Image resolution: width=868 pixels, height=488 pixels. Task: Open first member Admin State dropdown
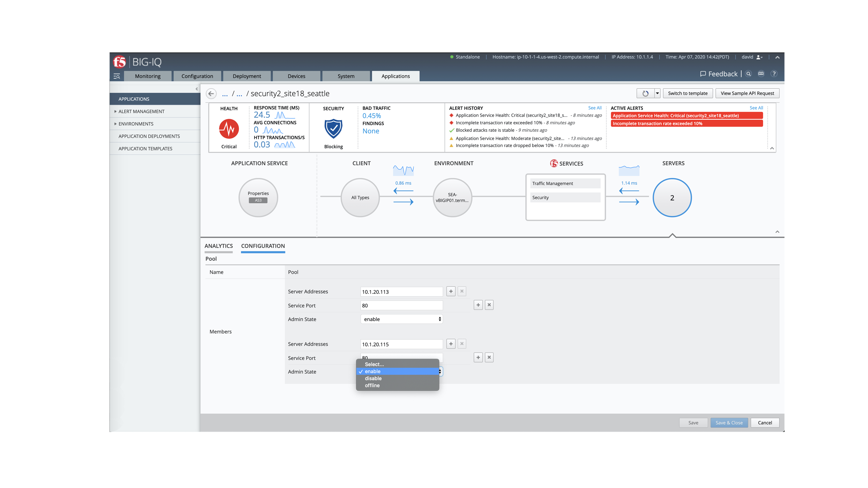pos(401,319)
